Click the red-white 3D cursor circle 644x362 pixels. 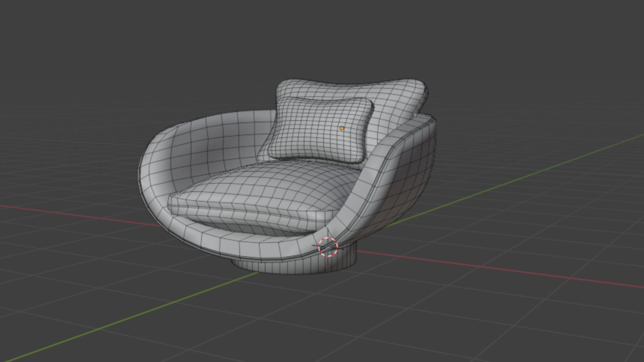tap(328, 247)
